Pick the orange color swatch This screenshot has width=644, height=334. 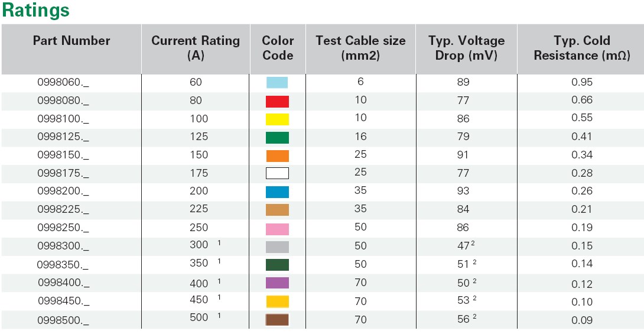277,156
